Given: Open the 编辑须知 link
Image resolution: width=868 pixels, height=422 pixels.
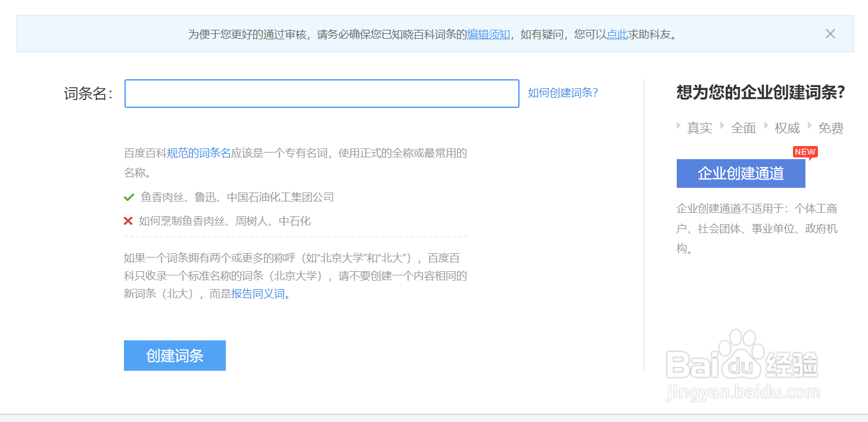Looking at the screenshot, I should (x=489, y=35).
